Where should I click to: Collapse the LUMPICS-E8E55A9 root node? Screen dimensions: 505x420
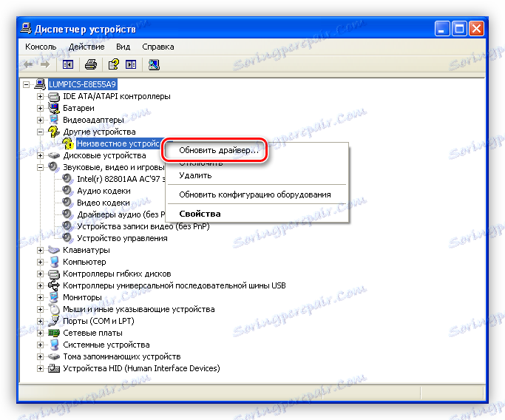click(26, 85)
